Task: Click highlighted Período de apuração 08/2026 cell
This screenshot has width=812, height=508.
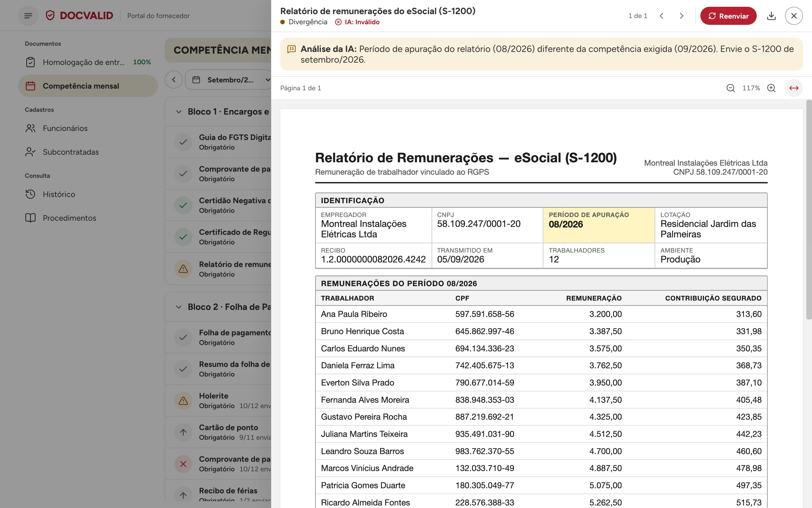Action: 599,225
